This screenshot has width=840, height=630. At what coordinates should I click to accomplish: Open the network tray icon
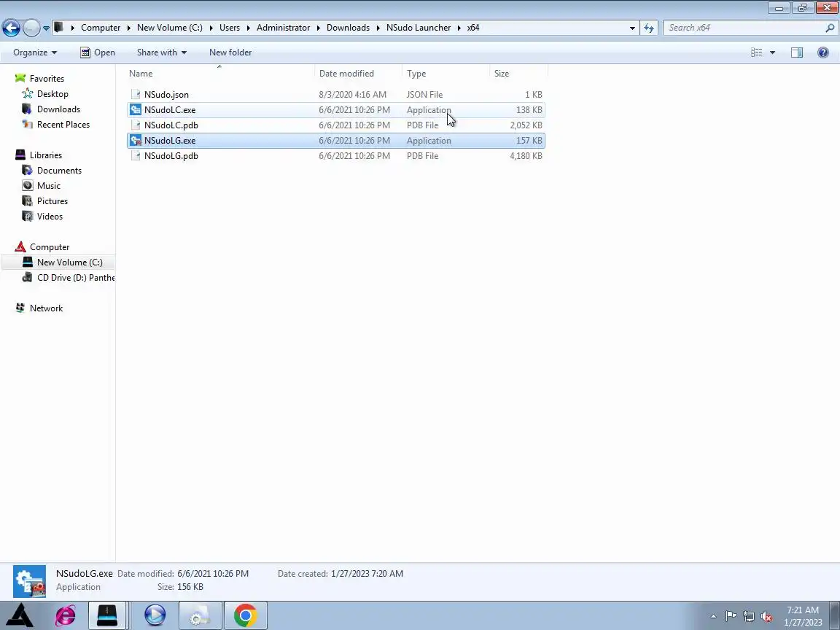coord(749,617)
